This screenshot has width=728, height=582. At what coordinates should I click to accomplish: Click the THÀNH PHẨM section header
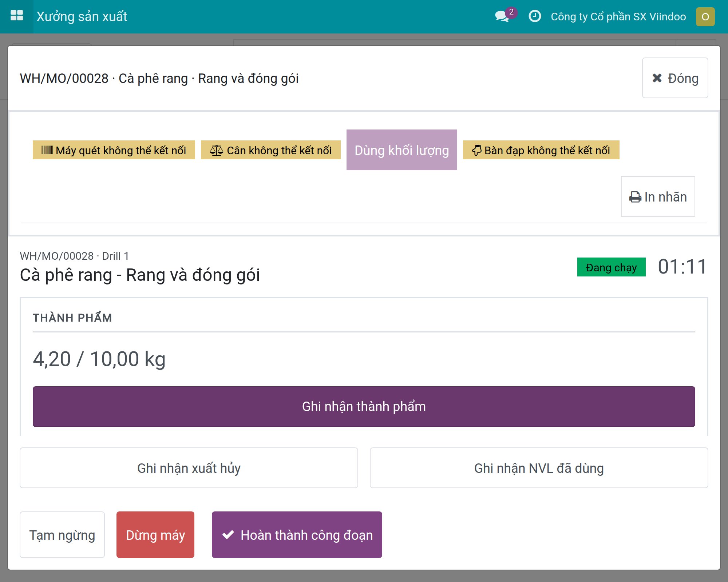click(x=72, y=318)
